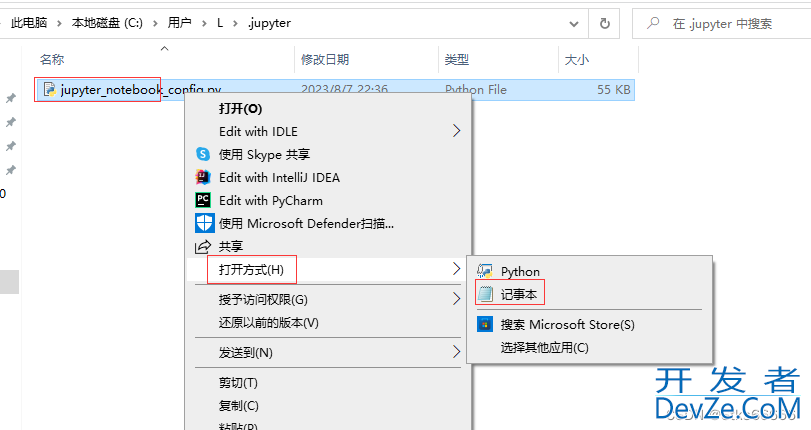The width and height of the screenshot is (811, 430).
Task: Select 使用 Microsoft Defender扫描 entry
Action: pyautogui.click(x=306, y=224)
